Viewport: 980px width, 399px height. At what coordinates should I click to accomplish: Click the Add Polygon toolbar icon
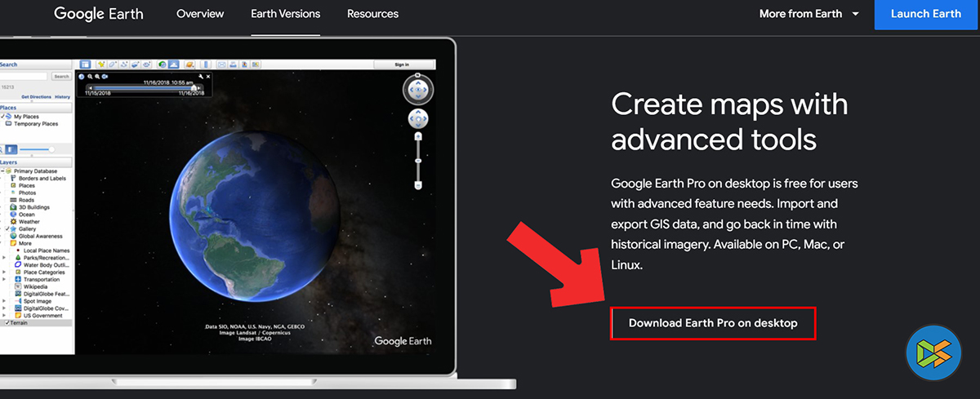pyautogui.click(x=112, y=64)
